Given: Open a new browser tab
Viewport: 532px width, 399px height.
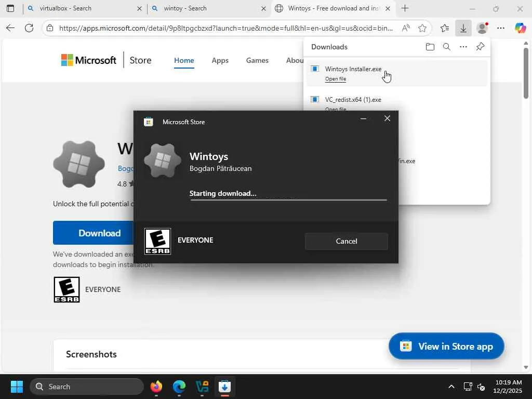Looking at the screenshot, I should point(405,8).
